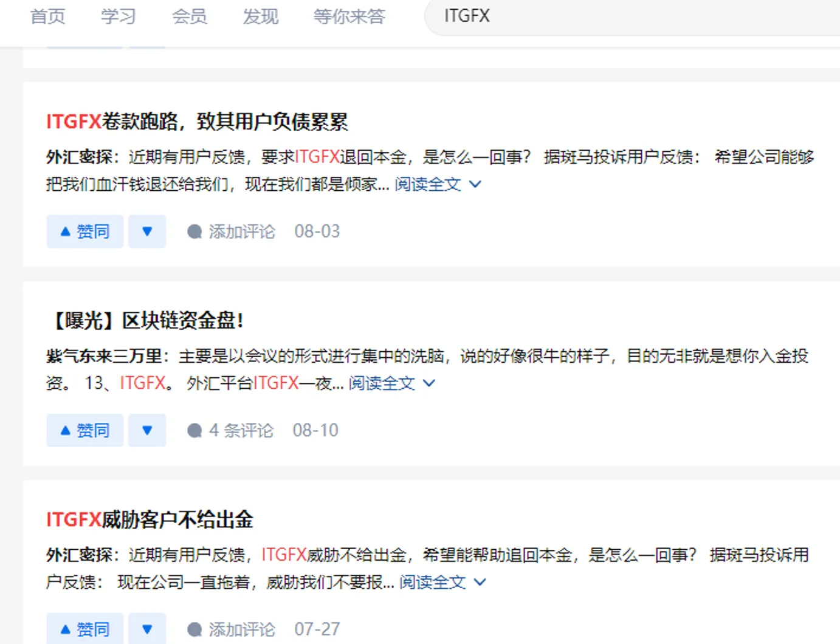840x644 pixels.
Task: Open article ITGFX威胁客户不给出金
Action: click(x=150, y=519)
